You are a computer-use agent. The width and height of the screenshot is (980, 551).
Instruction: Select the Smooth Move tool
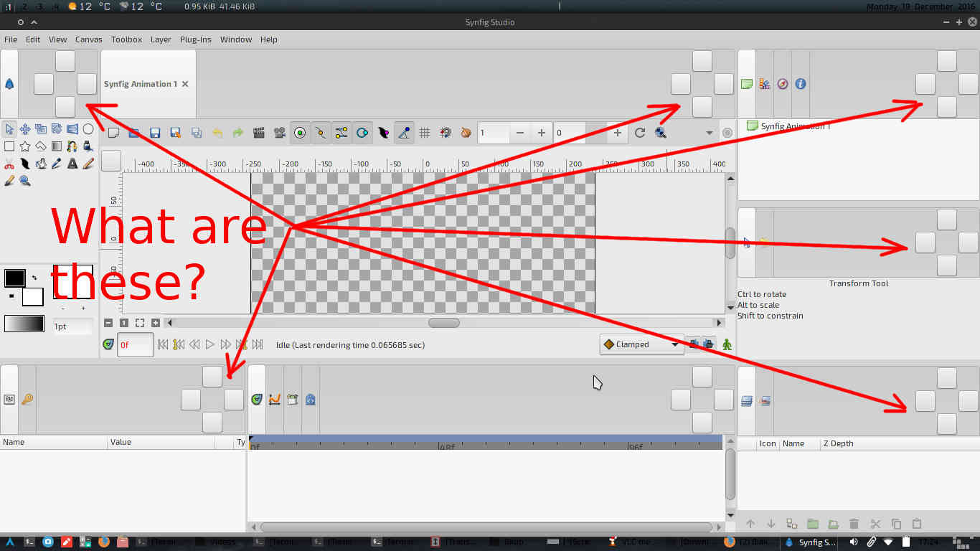(x=25, y=129)
